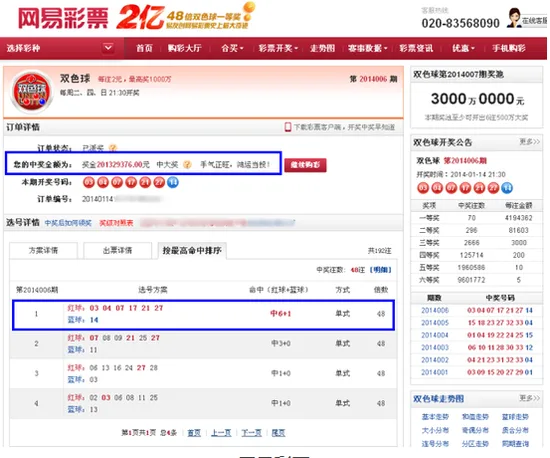550x458 pixels.
Task: Open issue 2014006 in the history list
Action: pyautogui.click(x=435, y=310)
